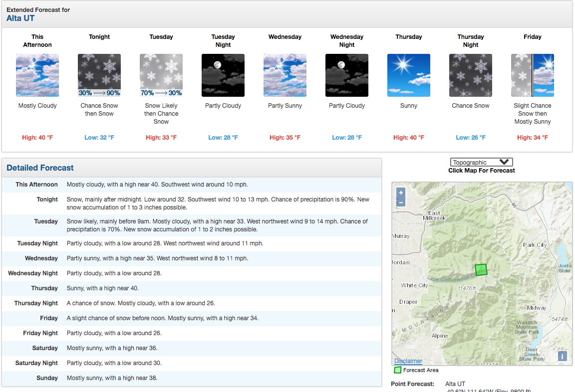
Task: Select the 'High: 34 °F' text under Friday
Action: click(x=533, y=138)
